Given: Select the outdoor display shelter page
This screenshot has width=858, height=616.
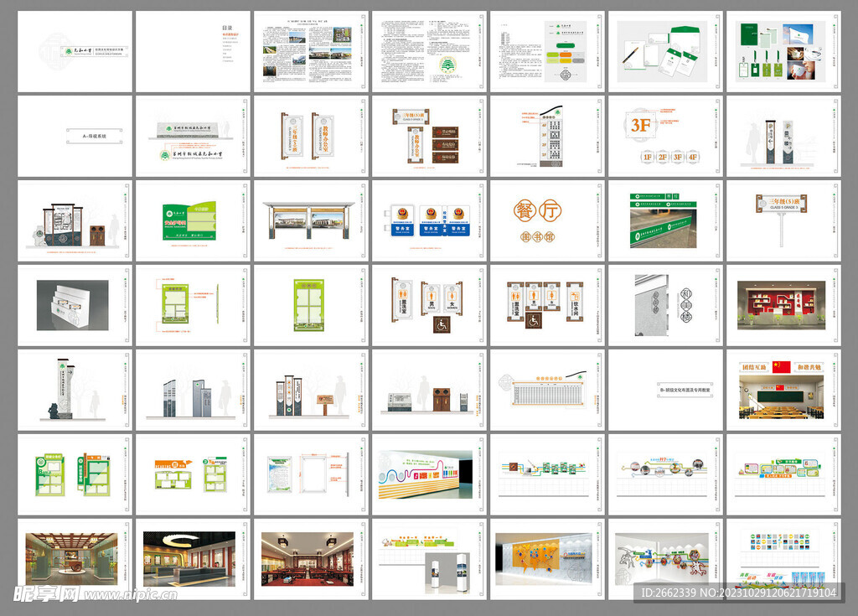Looking at the screenshot, I should (312, 220).
